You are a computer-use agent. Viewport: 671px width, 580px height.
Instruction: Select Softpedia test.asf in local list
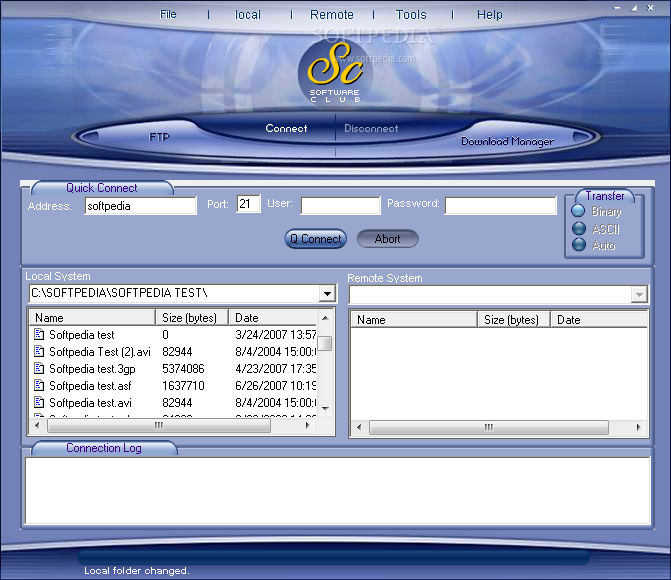[90, 386]
